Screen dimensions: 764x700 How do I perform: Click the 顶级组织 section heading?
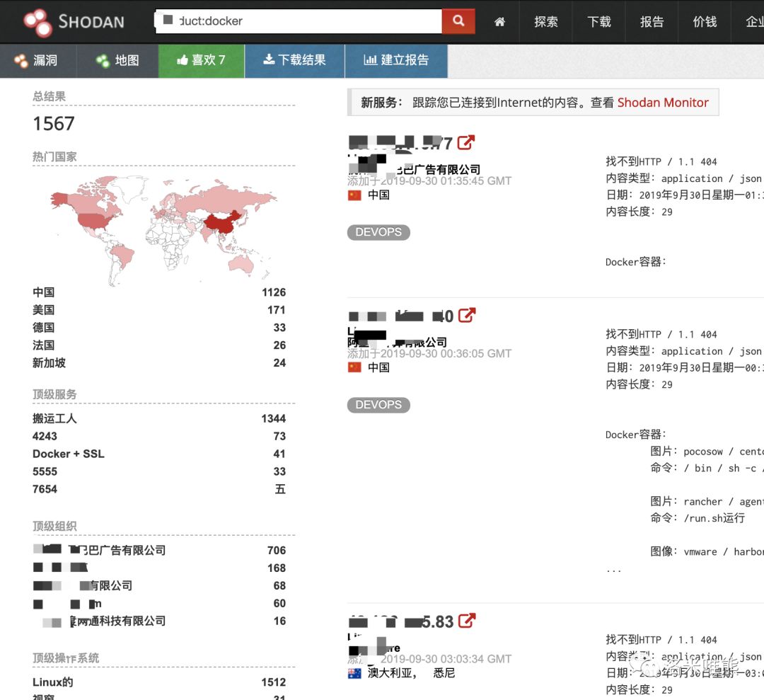[x=54, y=526]
